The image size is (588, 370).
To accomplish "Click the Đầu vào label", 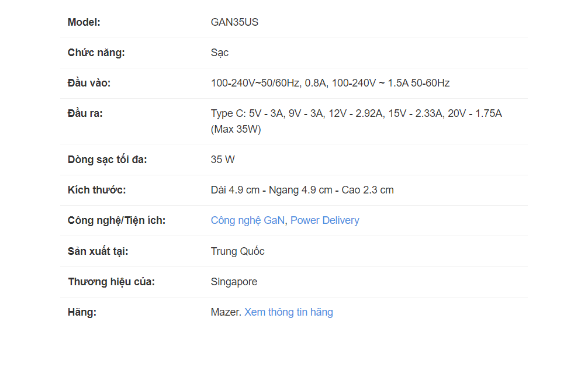I will [x=89, y=83].
